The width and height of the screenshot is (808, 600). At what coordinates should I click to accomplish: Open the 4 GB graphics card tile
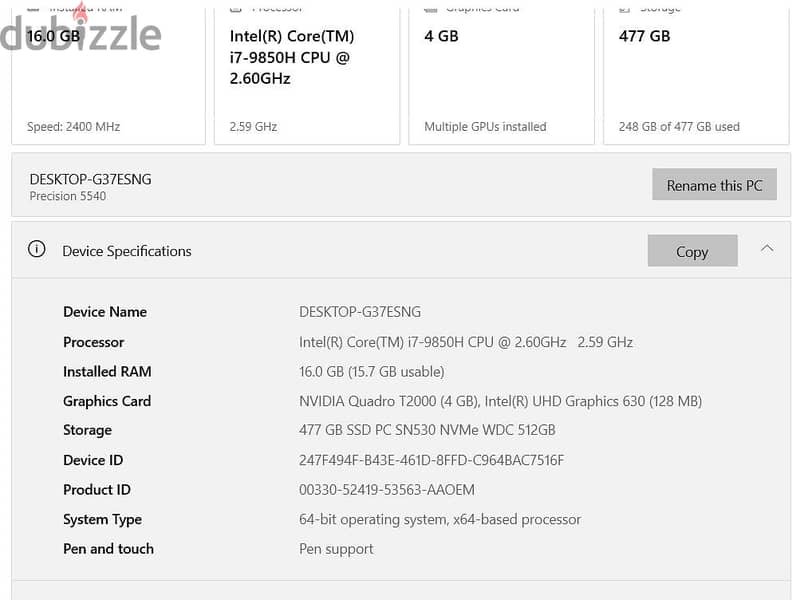[x=501, y=76]
